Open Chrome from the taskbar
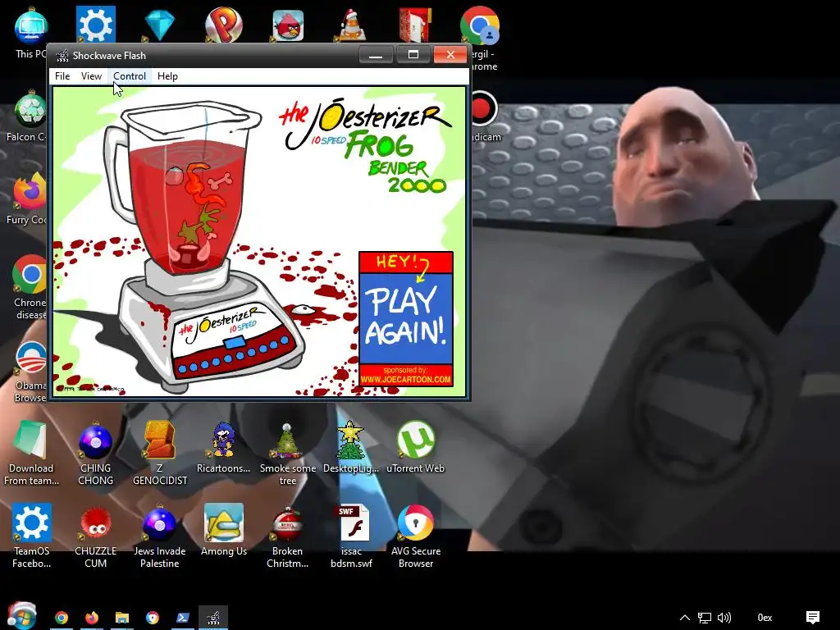 (62, 618)
